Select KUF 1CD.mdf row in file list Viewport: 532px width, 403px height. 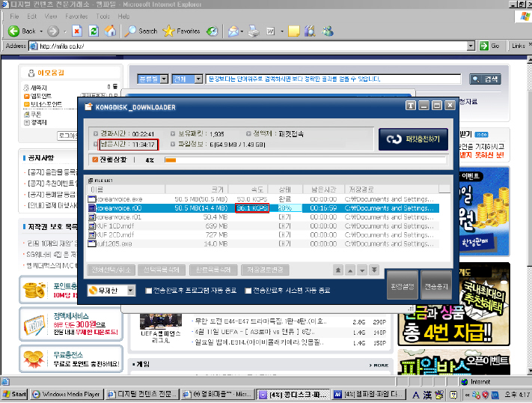263,226
